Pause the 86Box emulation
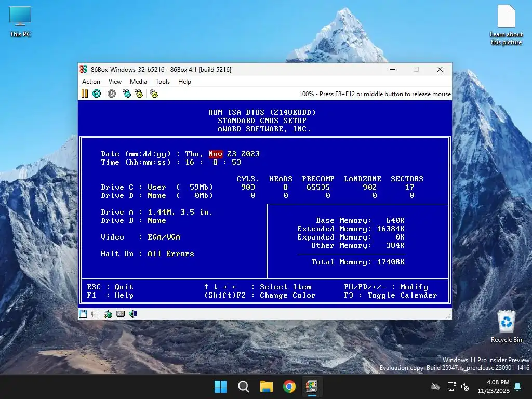Viewport: 532px width, 399px height. 85,94
